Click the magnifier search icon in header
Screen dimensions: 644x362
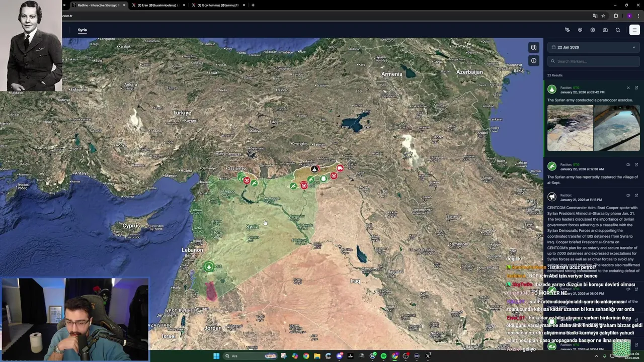click(618, 30)
